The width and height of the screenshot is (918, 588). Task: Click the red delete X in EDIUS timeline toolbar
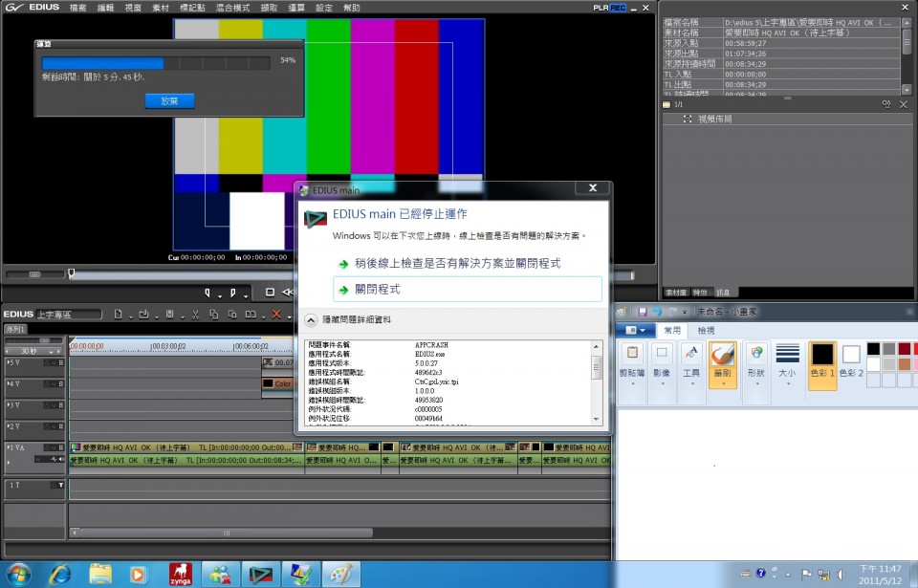pos(276,314)
